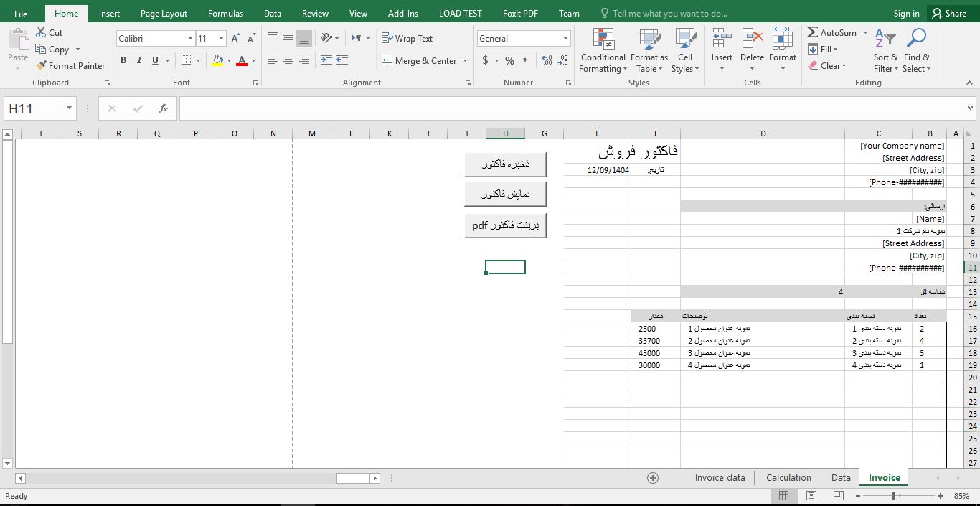Open Cell Styles gallery icon
The image size is (980, 506).
click(686, 39)
